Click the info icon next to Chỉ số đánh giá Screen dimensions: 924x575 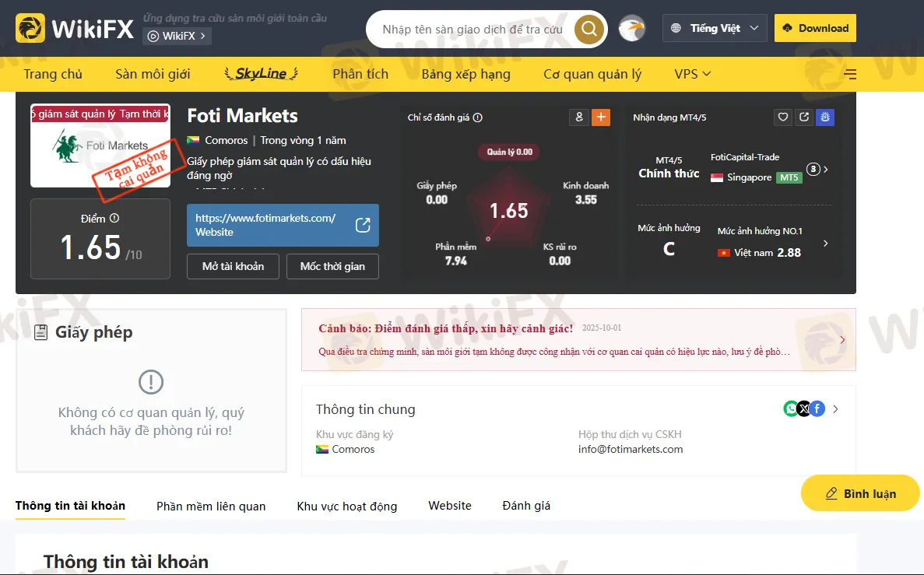click(x=478, y=117)
